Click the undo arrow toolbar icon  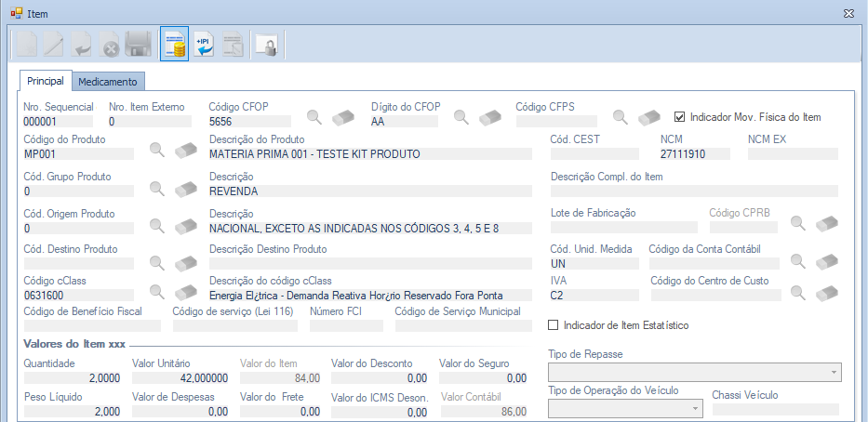[x=82, y=45]
